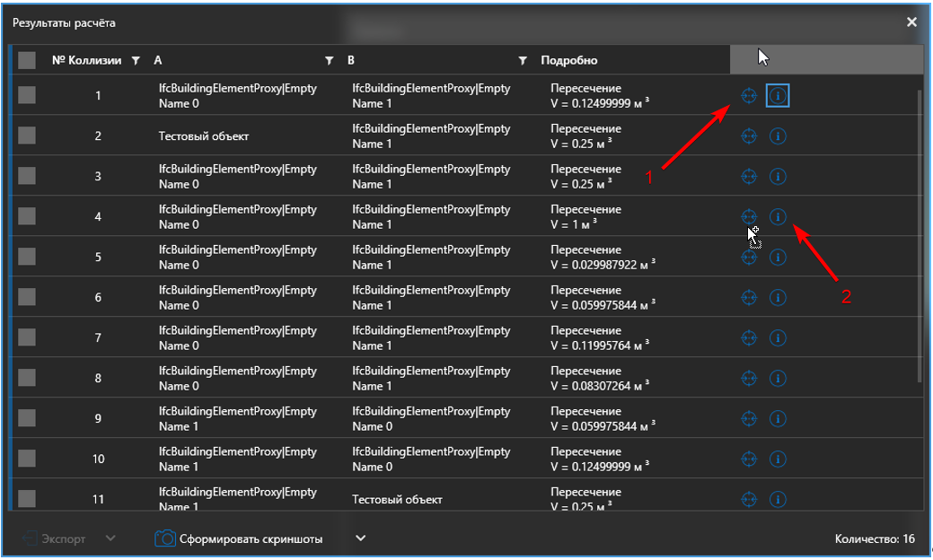Click the Подробно column header
The image size is (933, 560).
point(568,61)
